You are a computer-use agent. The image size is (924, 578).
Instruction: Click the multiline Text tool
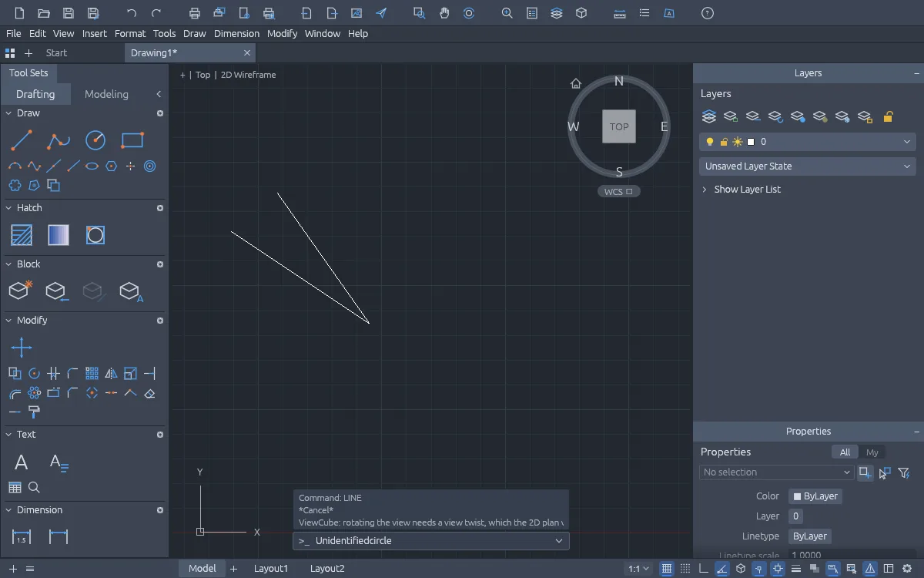(59, 462)
